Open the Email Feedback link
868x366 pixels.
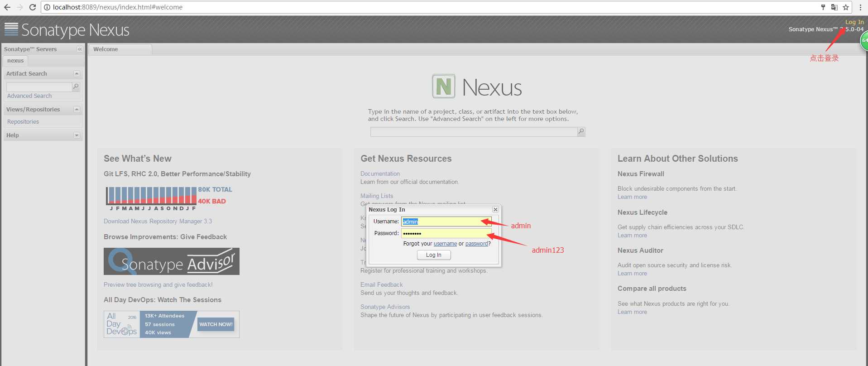pyautogui.click(x=381, y=285)
